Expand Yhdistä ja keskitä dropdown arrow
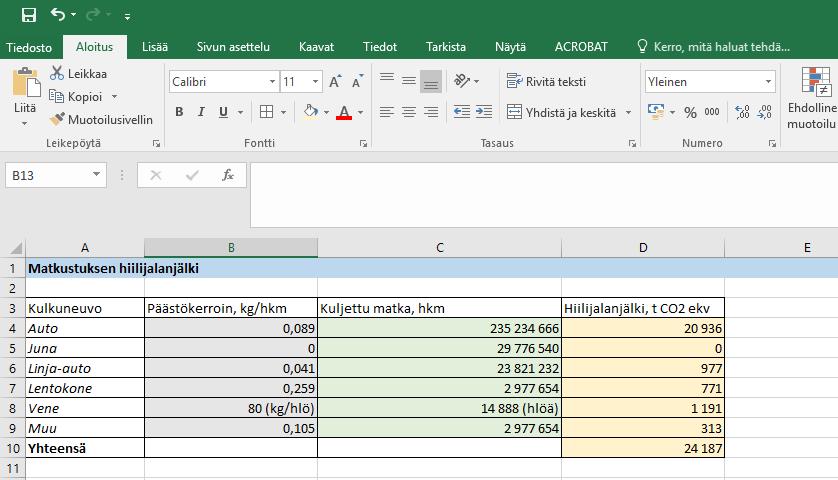The height and width of the screenshot is (480, 838). 628,113
